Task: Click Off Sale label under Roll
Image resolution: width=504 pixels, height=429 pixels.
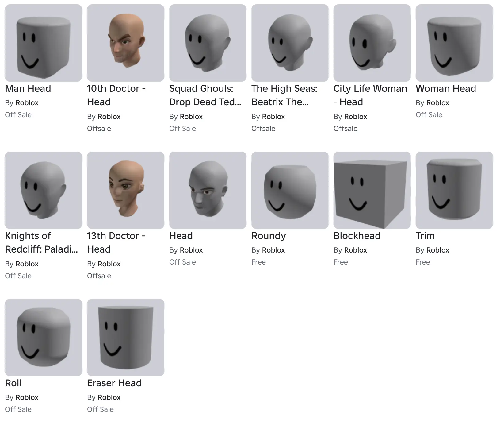Action: 18,409
